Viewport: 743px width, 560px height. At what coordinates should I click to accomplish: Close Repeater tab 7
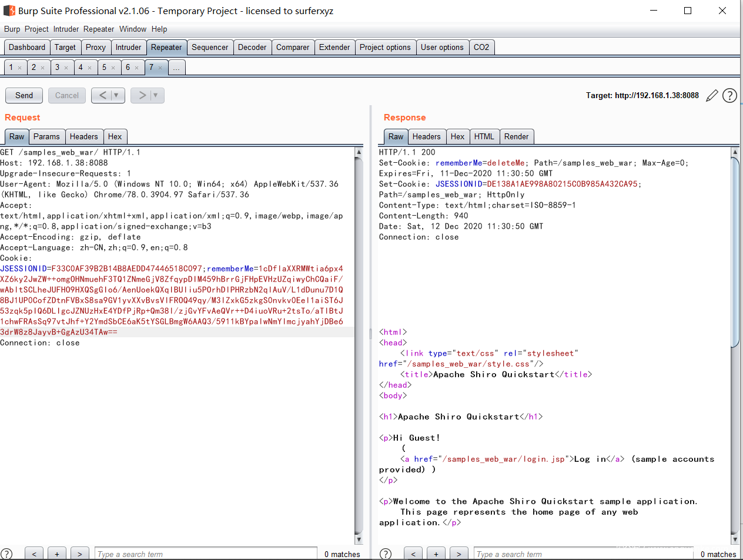coord(160,68)
